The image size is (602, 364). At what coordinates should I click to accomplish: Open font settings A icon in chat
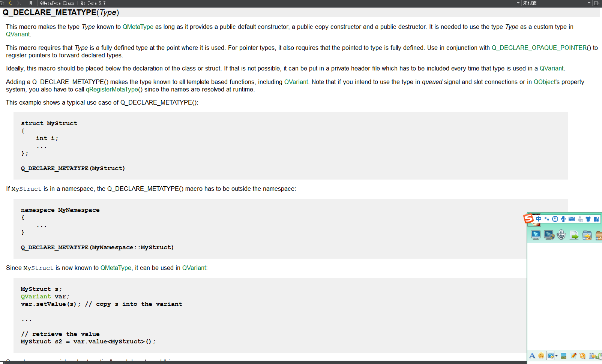pyautogui.click(x=532, y=356)
